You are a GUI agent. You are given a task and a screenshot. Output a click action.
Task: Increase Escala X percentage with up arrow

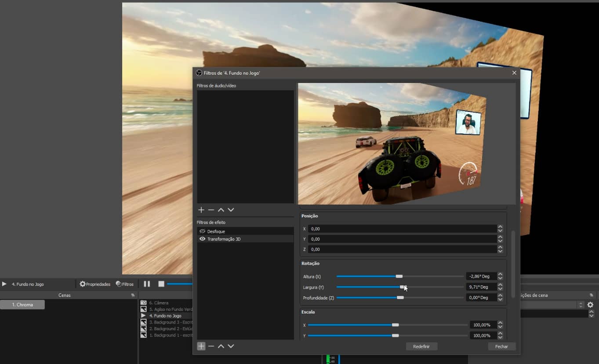500,323
